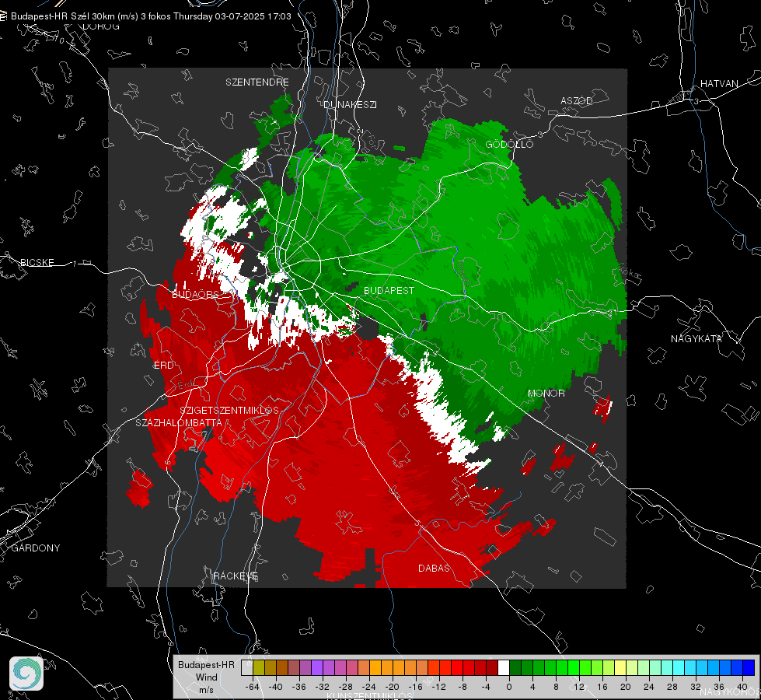
Task: Click the -36 value on the wind scale
Action: pyautogui.click(x=299, y=687)
